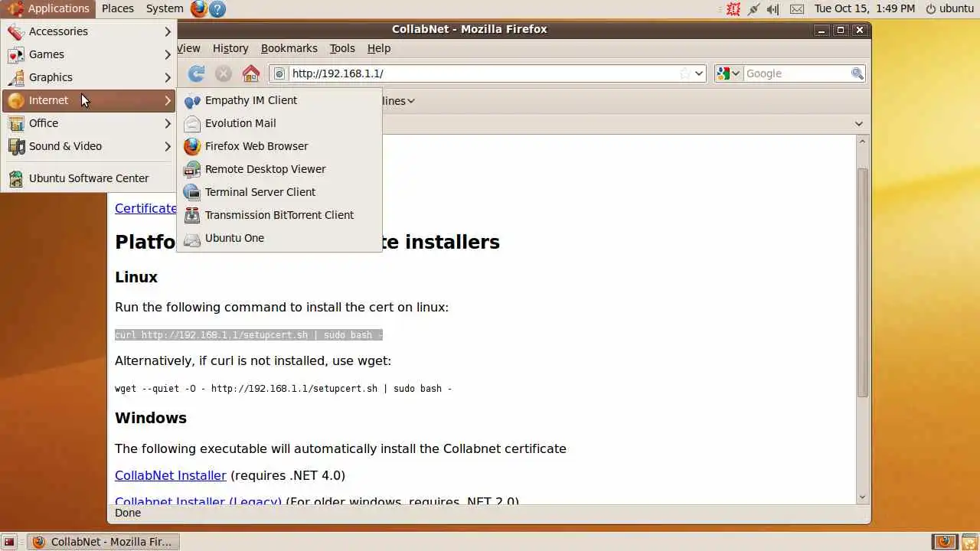Click the scroll up arrow of the page
The image size is (980, 551).
click(x=862, y=142)
